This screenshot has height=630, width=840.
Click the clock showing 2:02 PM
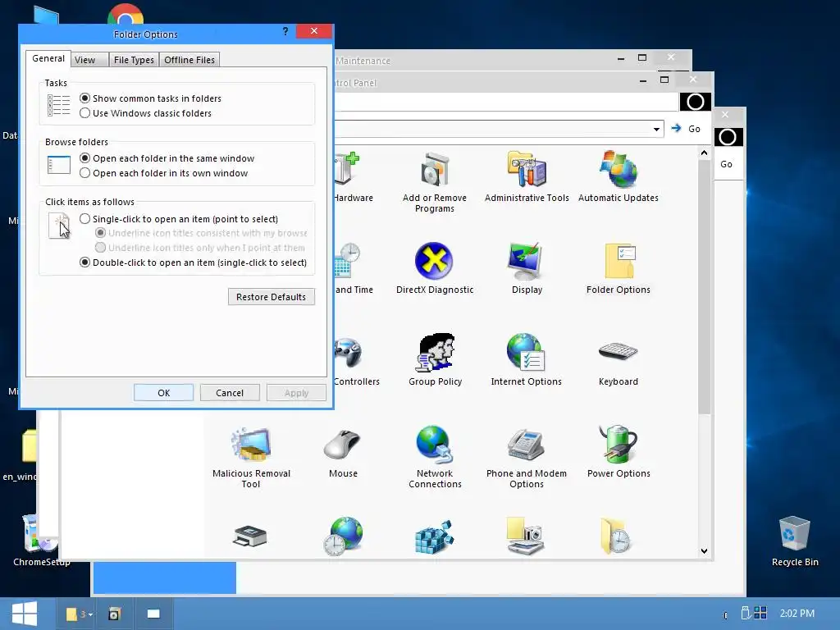(x=797, y=614)
